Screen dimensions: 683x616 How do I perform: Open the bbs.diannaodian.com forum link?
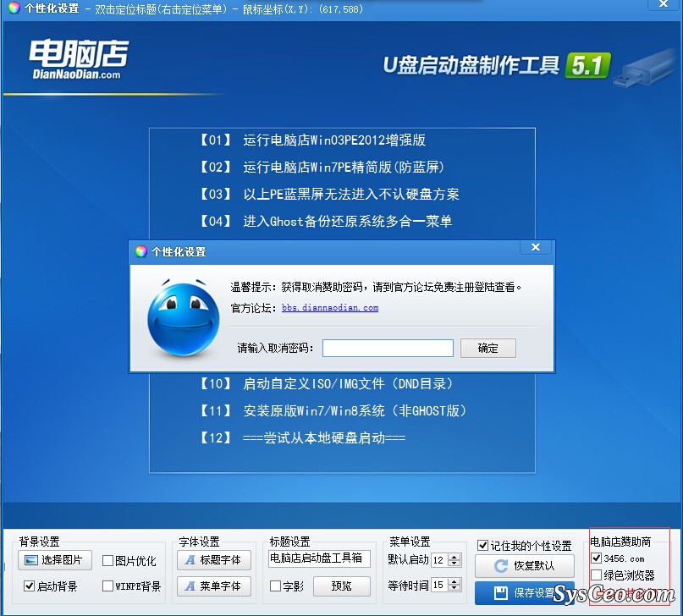[330, 308]
